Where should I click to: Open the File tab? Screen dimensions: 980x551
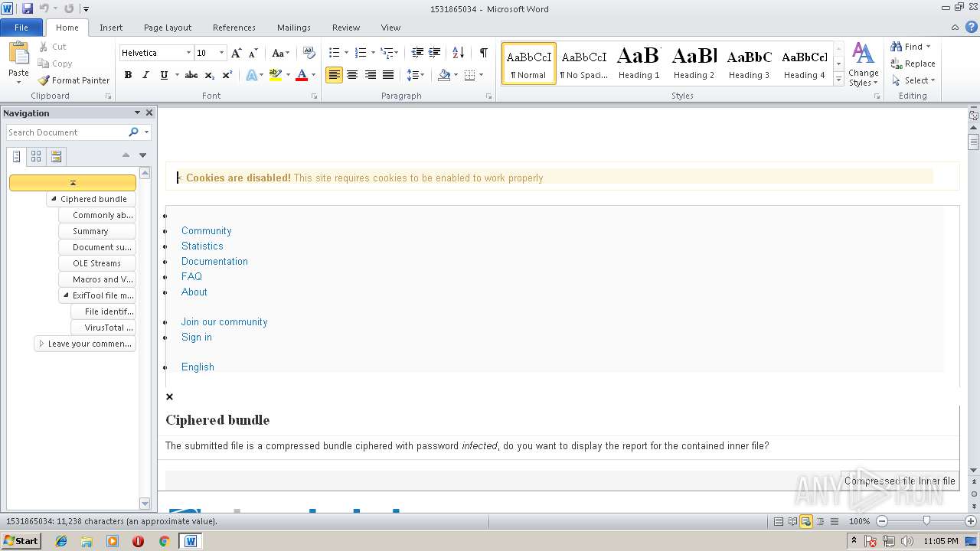tap(21, 28)
